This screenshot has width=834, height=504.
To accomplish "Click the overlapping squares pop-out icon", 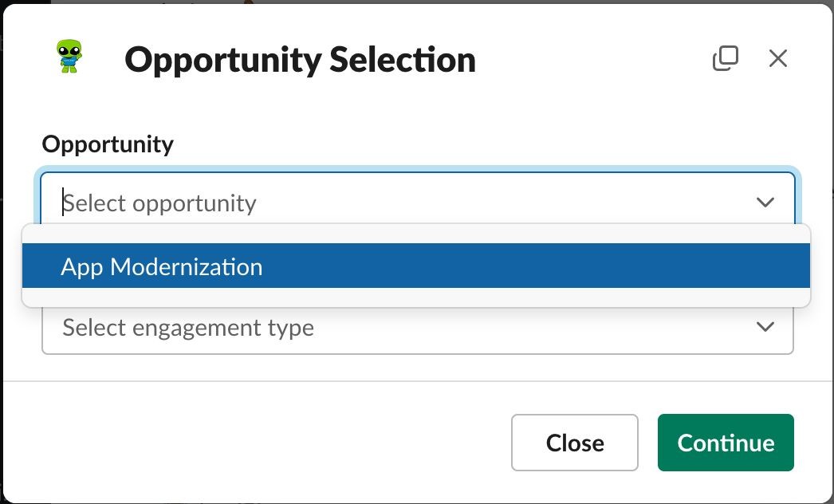I will [726, 58].
